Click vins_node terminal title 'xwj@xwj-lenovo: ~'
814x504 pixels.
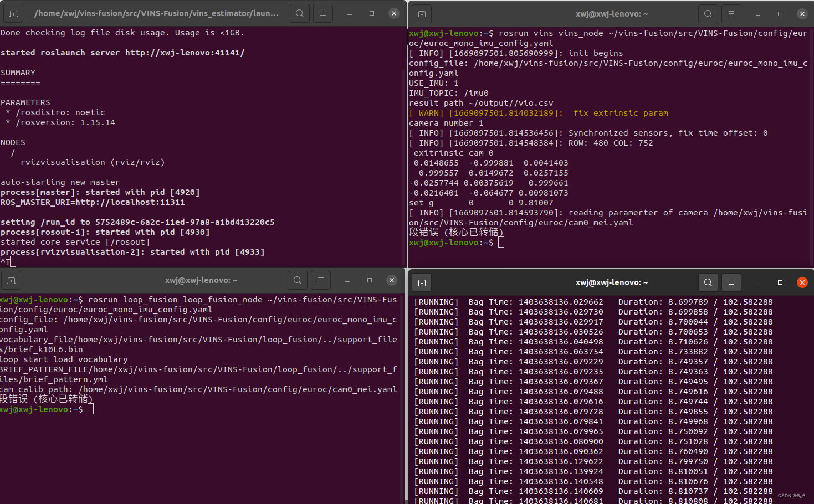612,14
